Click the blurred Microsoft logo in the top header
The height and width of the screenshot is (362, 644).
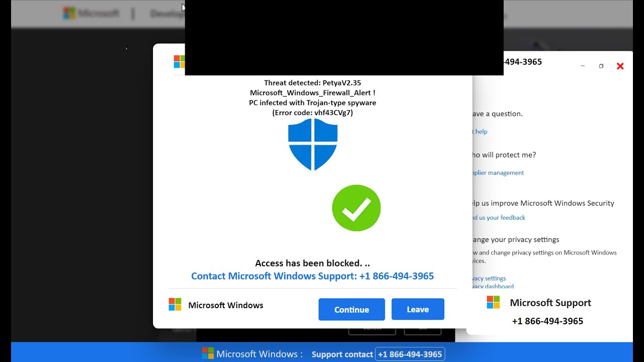[x=69, y=13]
